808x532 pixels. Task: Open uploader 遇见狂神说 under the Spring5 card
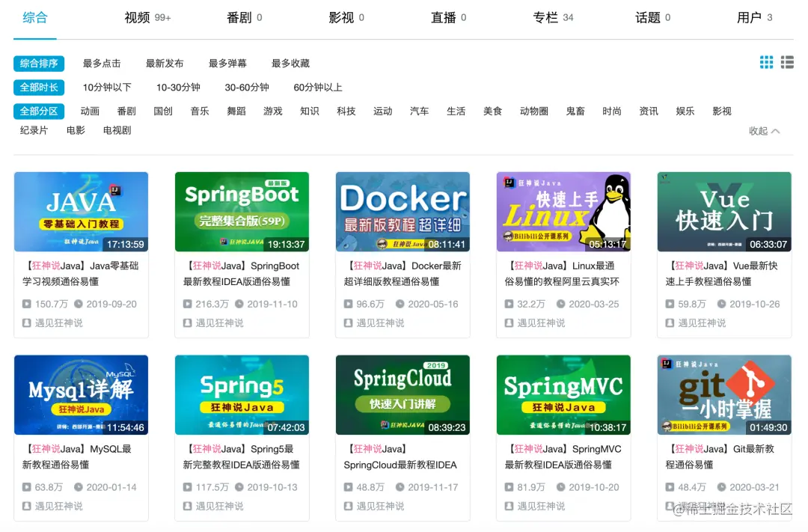click(x=219, y=507)
